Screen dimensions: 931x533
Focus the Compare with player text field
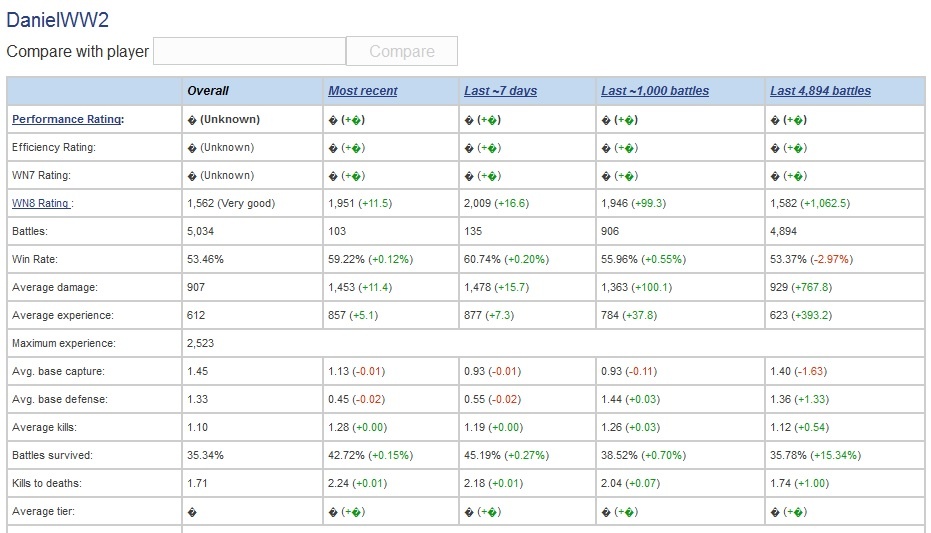(249, 51)
